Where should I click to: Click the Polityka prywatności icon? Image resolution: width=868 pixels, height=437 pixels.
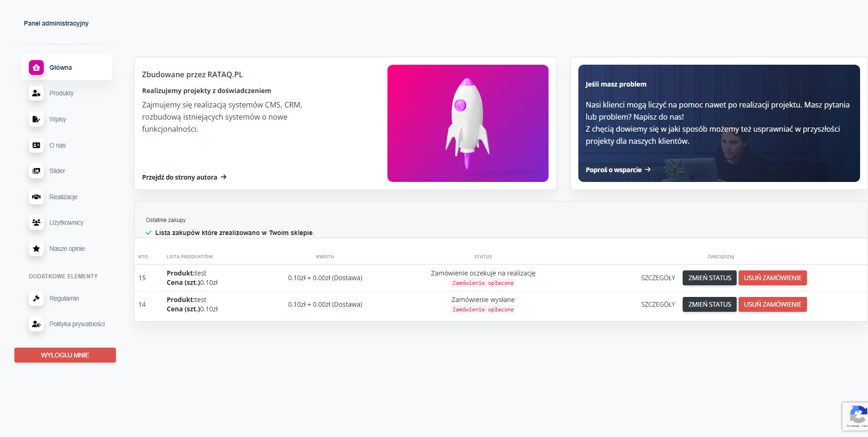point(36,324)
